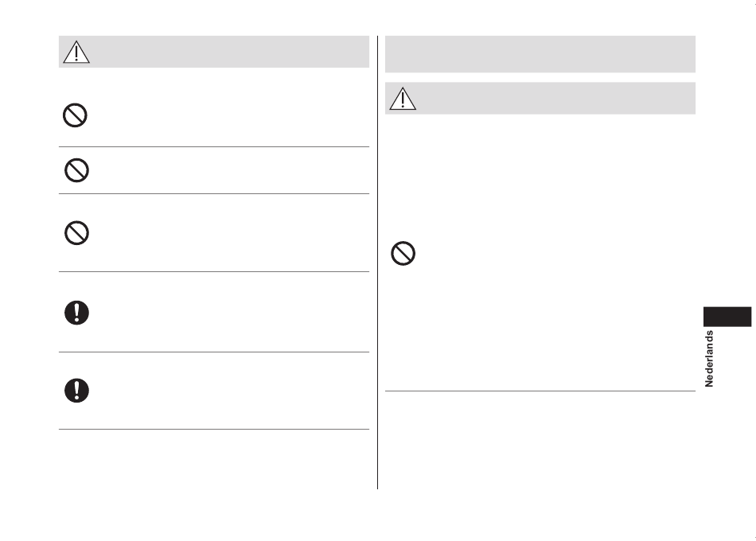Select the topmost prohibition icon in the left column

[75, 115]
